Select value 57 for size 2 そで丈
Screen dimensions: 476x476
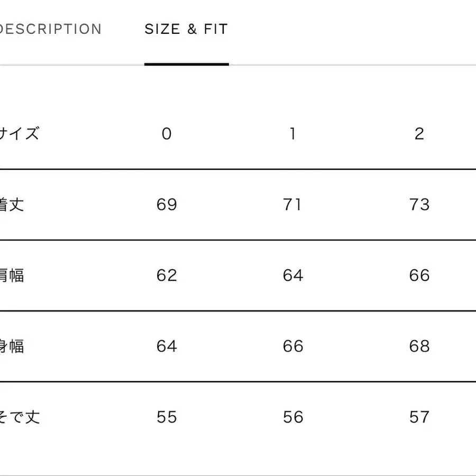[x=419, y=417]
